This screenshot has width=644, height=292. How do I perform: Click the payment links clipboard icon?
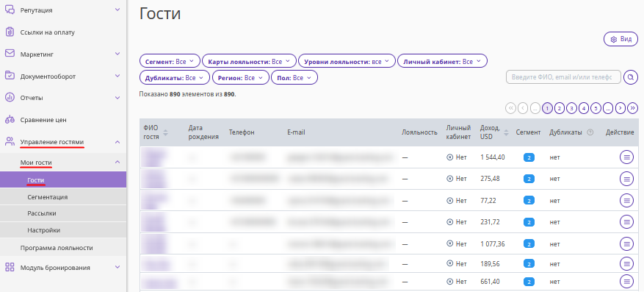click(x=10, y=32)
